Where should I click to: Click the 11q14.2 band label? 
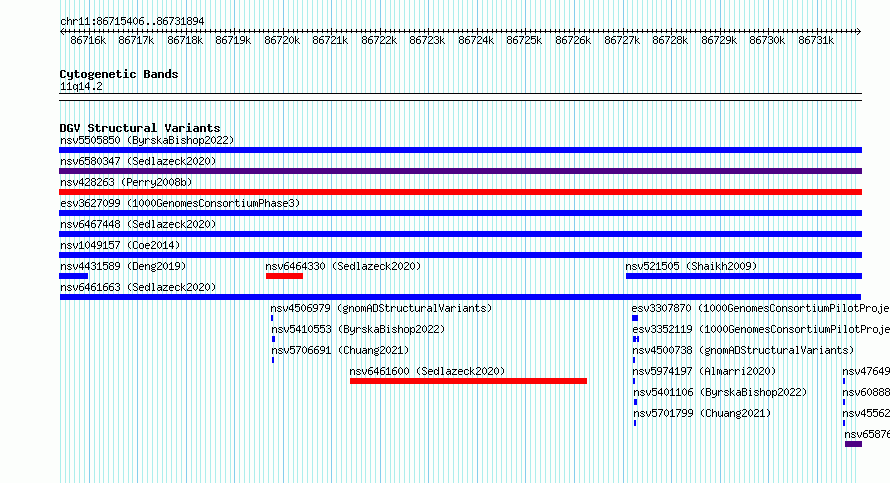coord(81,87)
